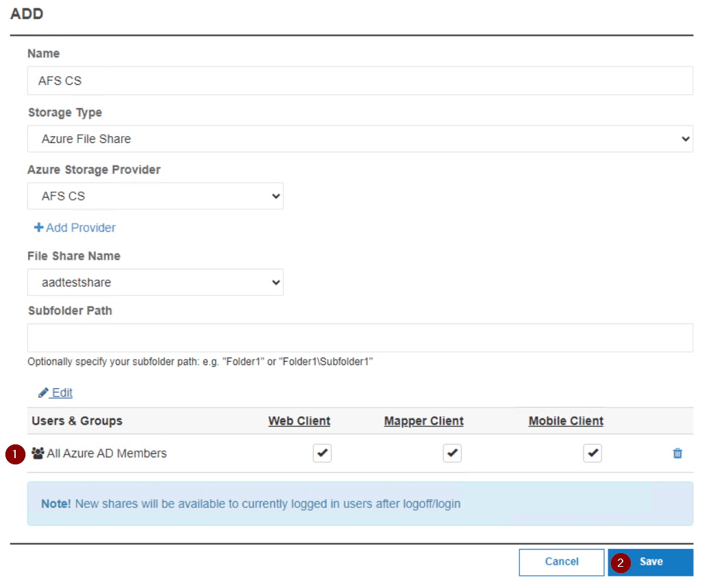
Task: Uncheck Web Client access for All Azure AD Members
Action: 322,453
